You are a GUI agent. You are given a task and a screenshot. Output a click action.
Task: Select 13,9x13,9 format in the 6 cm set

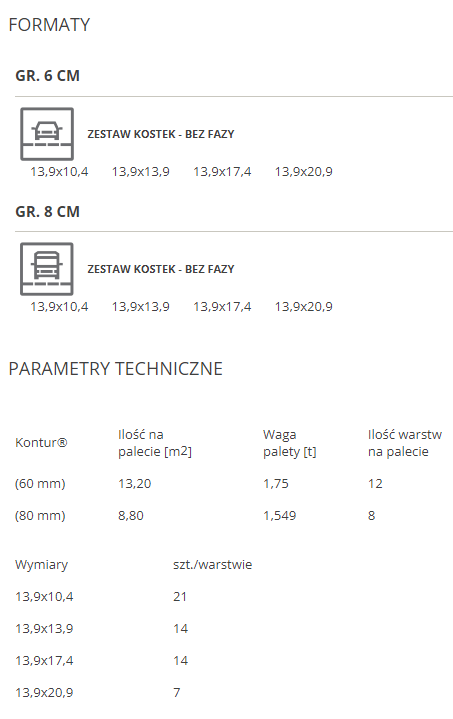pos(141,172)
